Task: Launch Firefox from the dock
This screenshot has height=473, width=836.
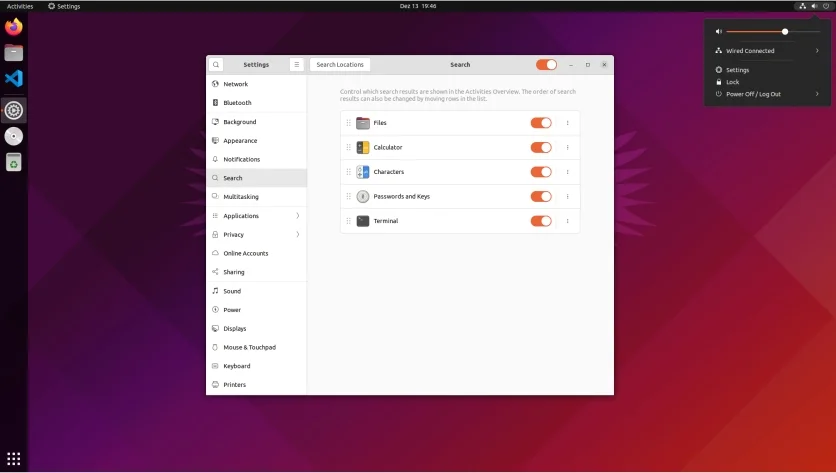Action: coord(13,28)
